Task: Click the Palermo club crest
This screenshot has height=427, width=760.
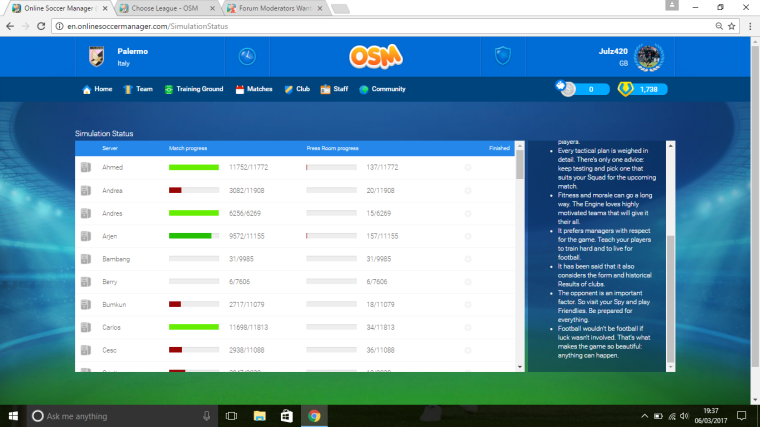Action: pyautogui.click(x=96, y=57)
